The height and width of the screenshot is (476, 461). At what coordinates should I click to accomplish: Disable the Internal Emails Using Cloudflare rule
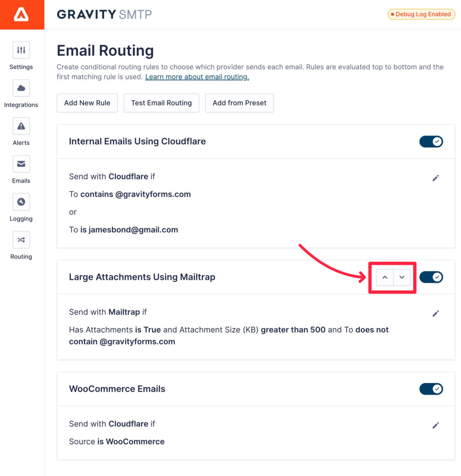(x=431, y=141)
